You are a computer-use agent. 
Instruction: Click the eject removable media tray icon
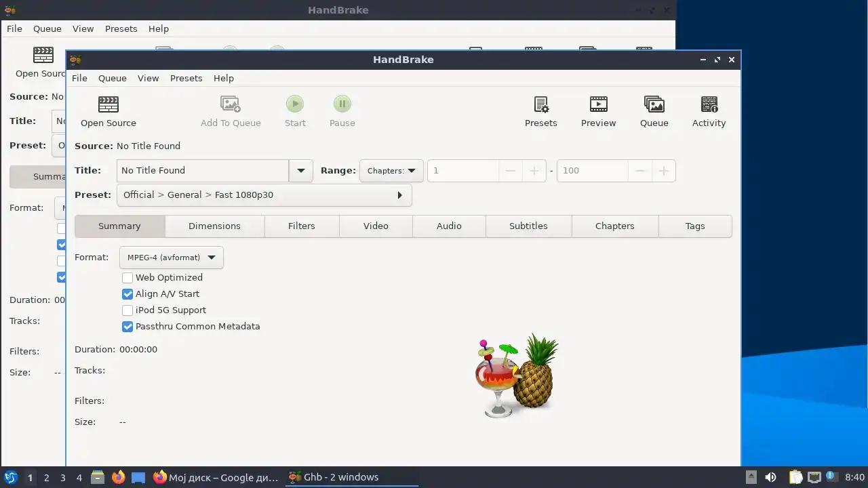click(x=751, y=477)
